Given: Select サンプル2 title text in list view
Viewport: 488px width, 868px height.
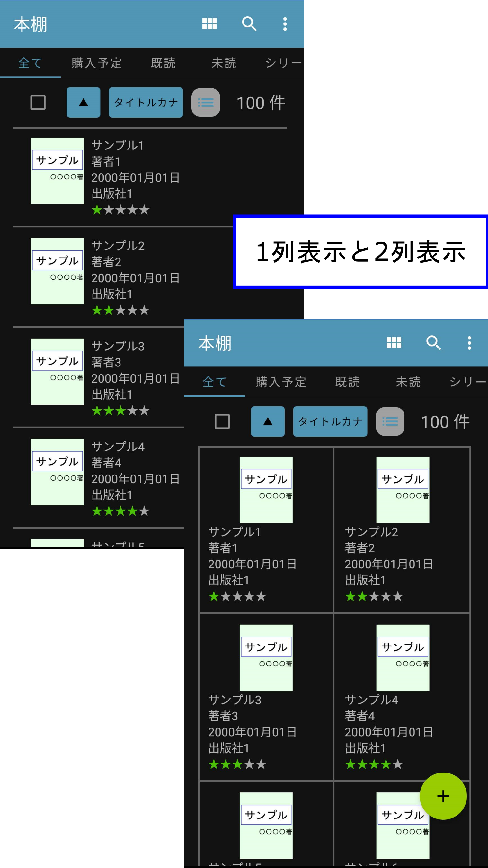Looking at the screenshot, I should (118, 246).
